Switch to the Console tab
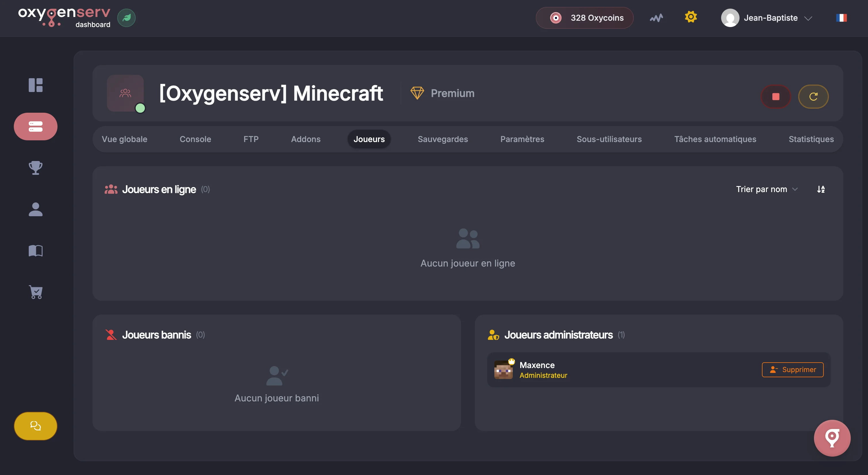The height and width of the screenshot is (475, 868). (x=195, y=139)
